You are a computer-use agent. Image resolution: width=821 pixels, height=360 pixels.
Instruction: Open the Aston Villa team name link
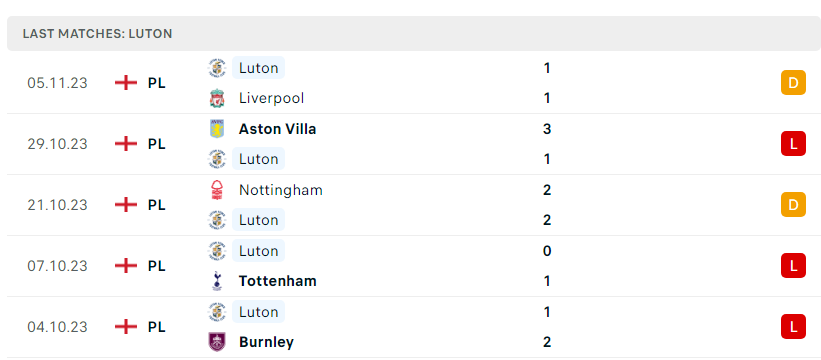278,129
